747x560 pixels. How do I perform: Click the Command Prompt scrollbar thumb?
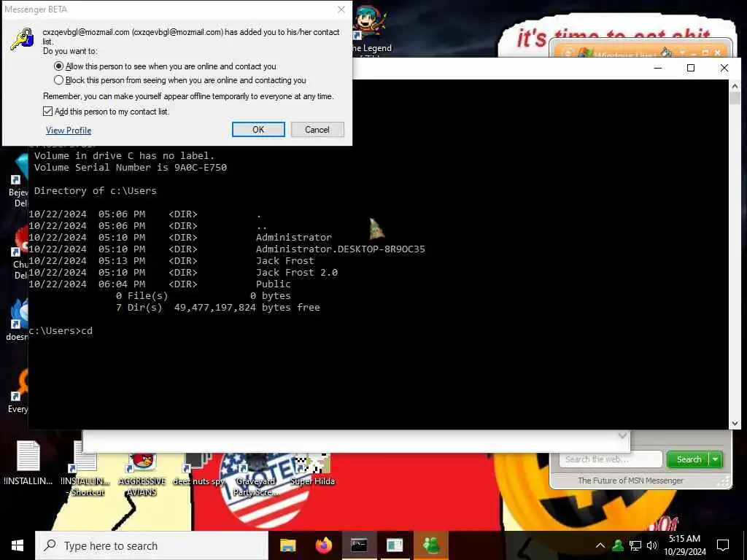coord(735,98)
